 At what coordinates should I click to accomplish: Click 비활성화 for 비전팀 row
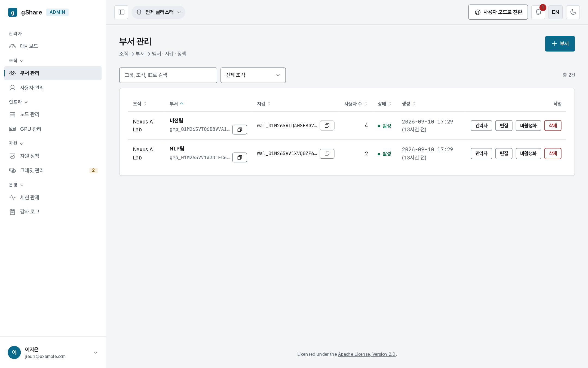click(x=528, y=126)
